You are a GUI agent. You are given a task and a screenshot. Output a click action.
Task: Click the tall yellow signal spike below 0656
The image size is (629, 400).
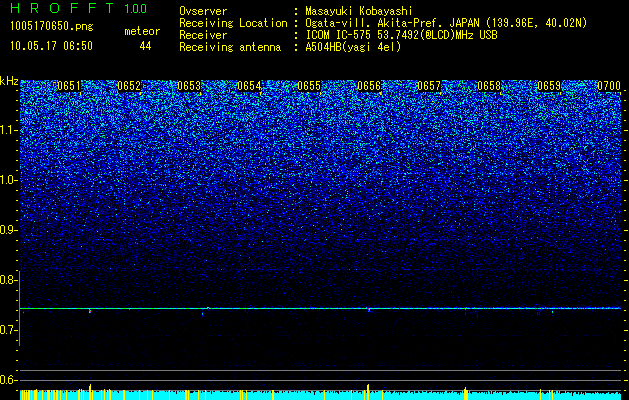pos(368,392)
